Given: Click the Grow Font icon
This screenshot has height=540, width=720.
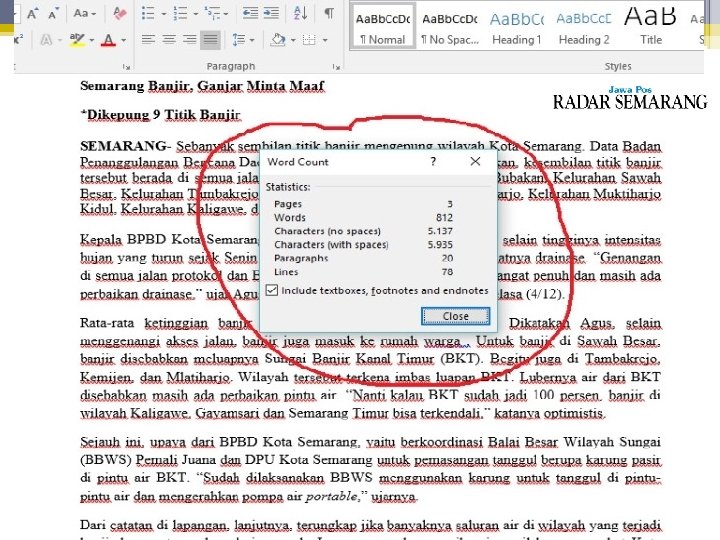Looking at the screenshot, I should tap(33, 14).
